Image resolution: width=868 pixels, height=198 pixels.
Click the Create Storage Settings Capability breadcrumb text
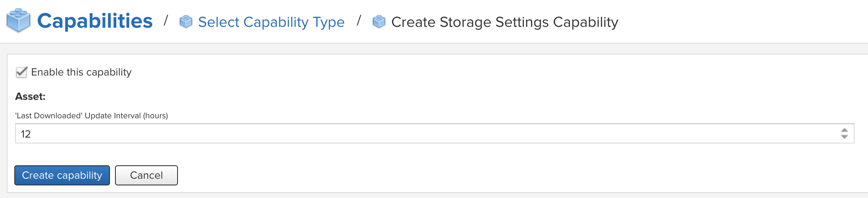click(505, 22)
